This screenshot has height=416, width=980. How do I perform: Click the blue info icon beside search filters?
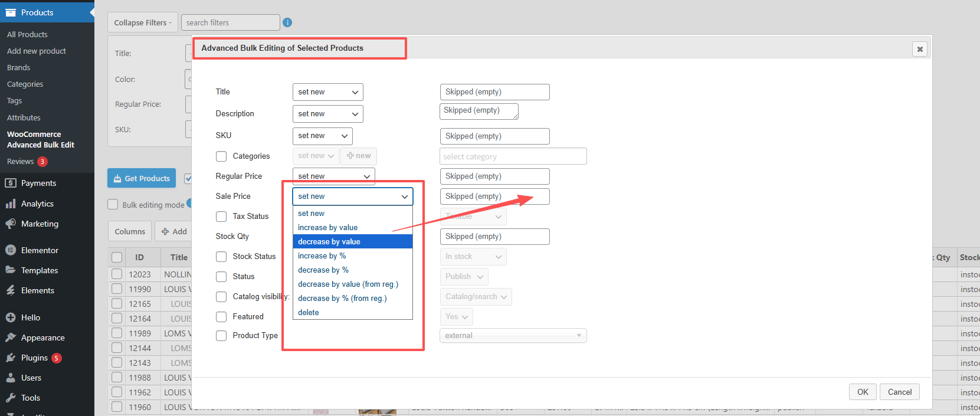click(287, 22)
